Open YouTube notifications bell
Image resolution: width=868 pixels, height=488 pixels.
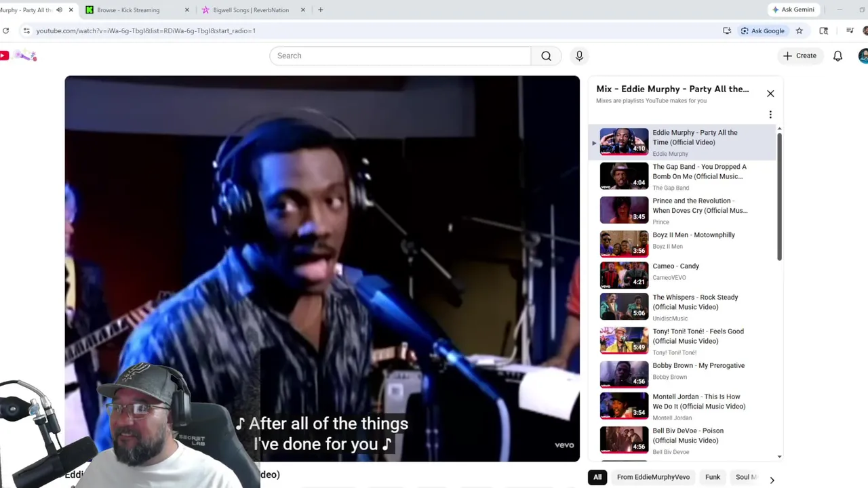click(x=837, y=56)
